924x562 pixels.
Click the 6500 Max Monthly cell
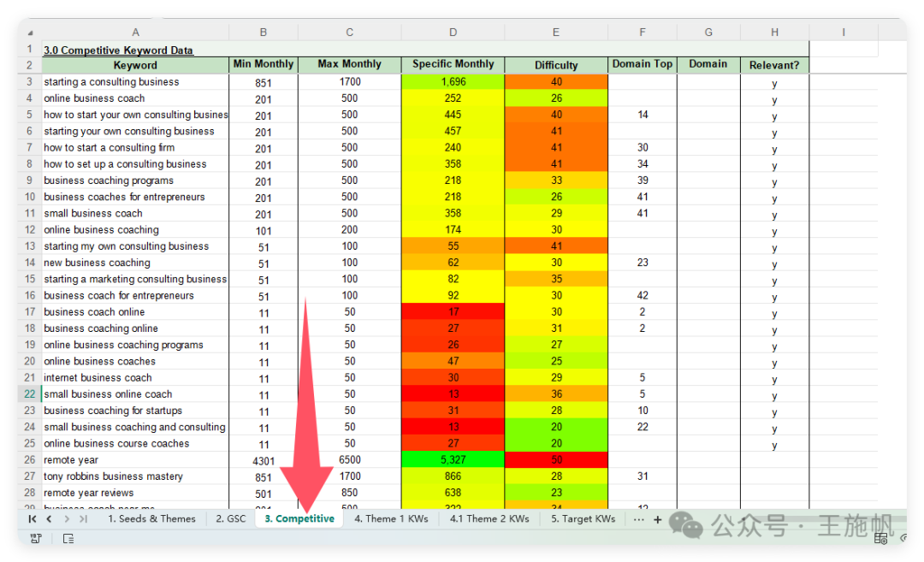point(349,459)
